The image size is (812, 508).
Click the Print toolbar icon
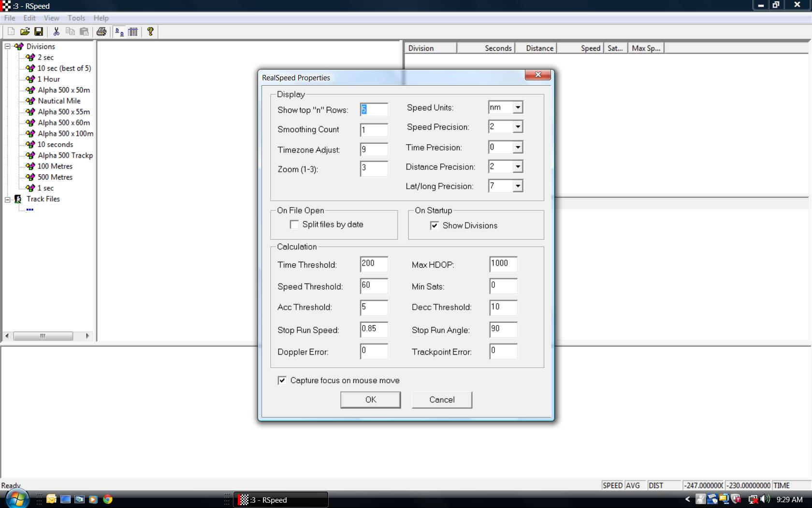pos(101,32)
